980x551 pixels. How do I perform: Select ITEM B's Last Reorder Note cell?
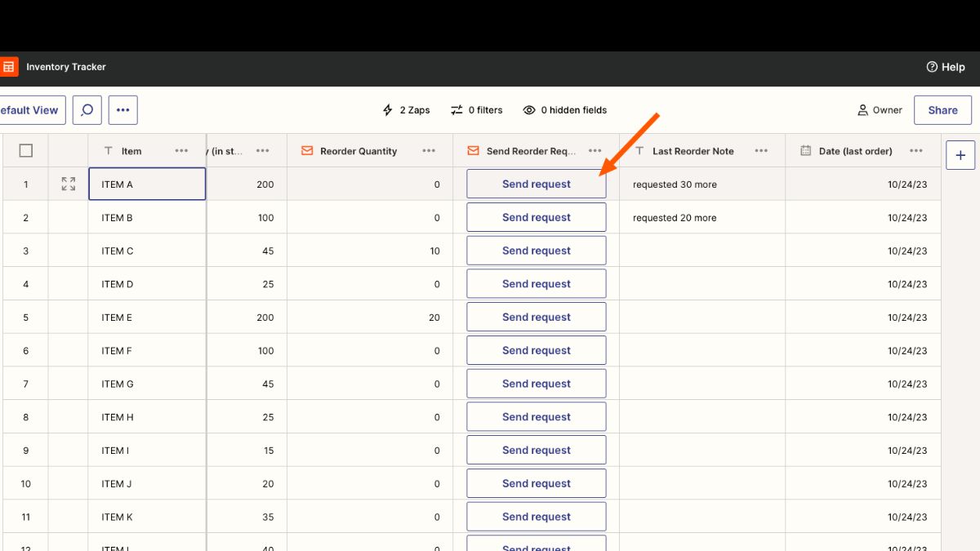pos(702,218)
